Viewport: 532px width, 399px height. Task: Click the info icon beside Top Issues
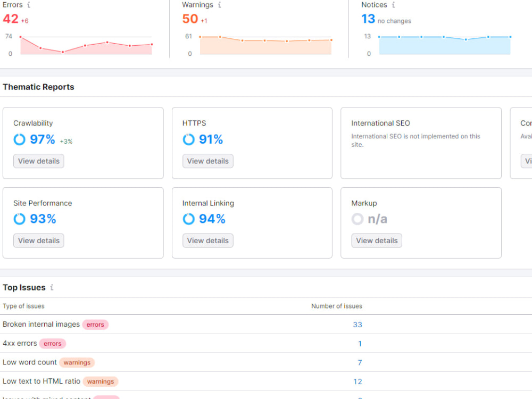[x=52, y=287]
